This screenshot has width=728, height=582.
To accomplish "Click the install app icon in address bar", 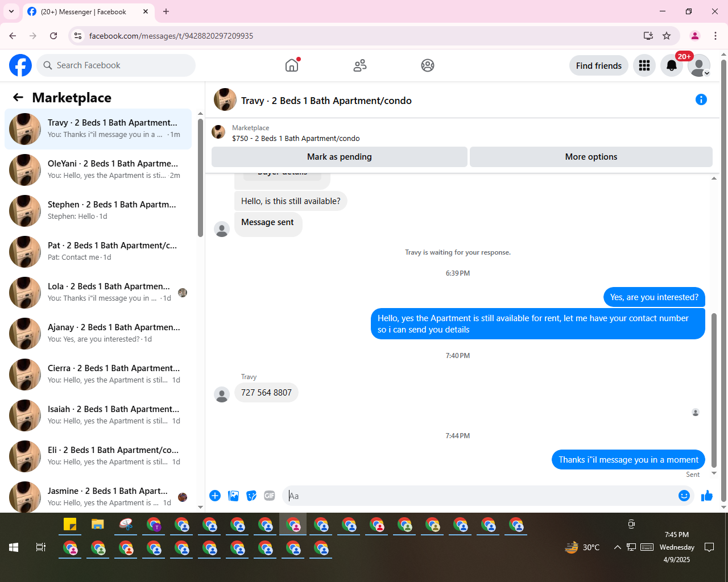I will click(648, 36).
